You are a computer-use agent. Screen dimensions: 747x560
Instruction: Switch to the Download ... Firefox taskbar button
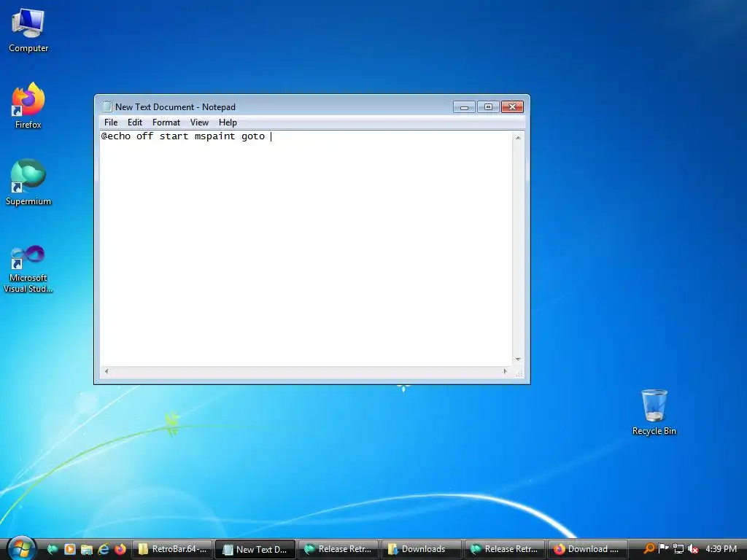(587, 549)
